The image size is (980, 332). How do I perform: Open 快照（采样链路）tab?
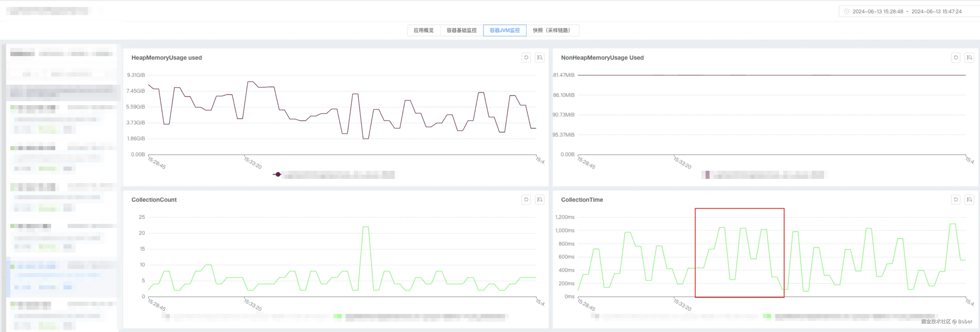click(552, 31)
